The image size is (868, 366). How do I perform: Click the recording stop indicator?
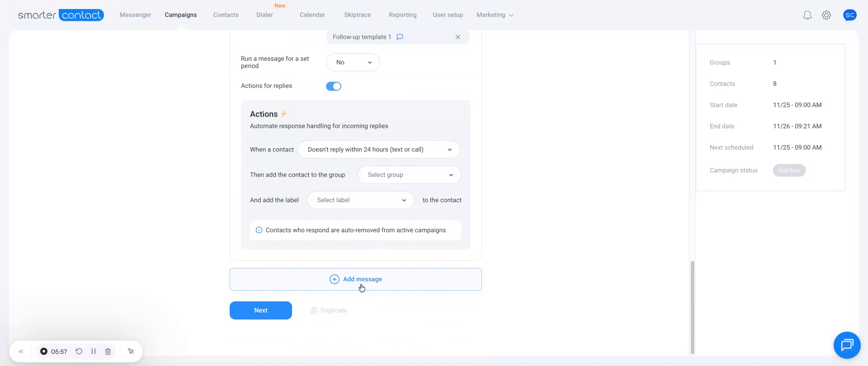tap(44, 352)
